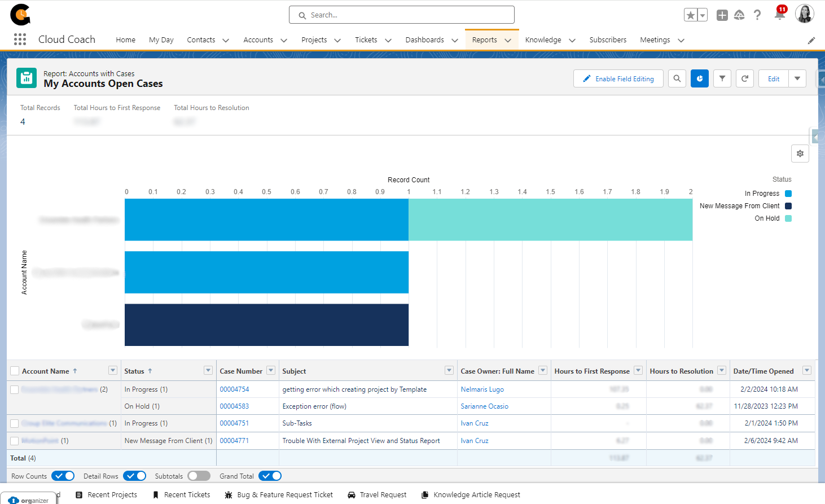The image size is (825, 504).
Task: Open case 00004771 link
Action: tap(234, 440)
